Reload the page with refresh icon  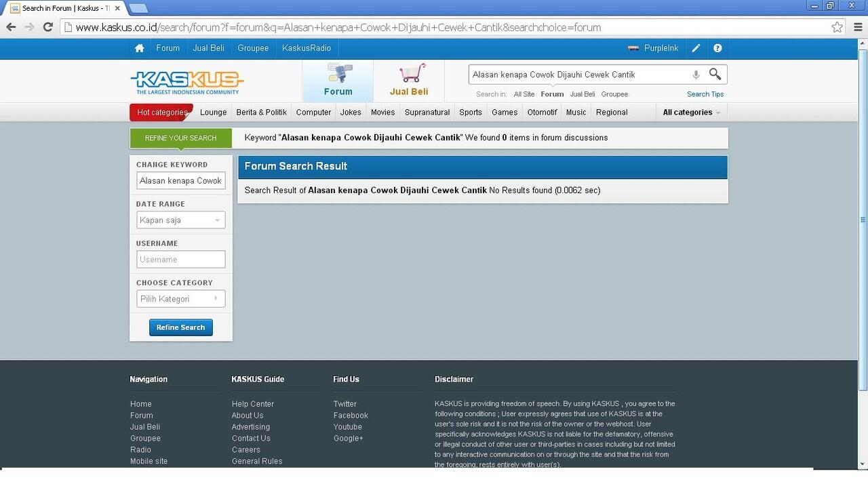(x=47, y=27)
